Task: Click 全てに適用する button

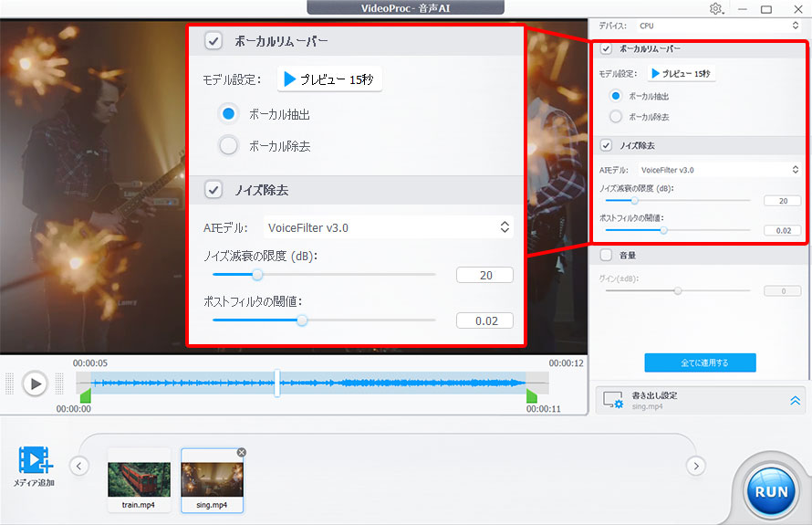Action: [x=700, y=362]
